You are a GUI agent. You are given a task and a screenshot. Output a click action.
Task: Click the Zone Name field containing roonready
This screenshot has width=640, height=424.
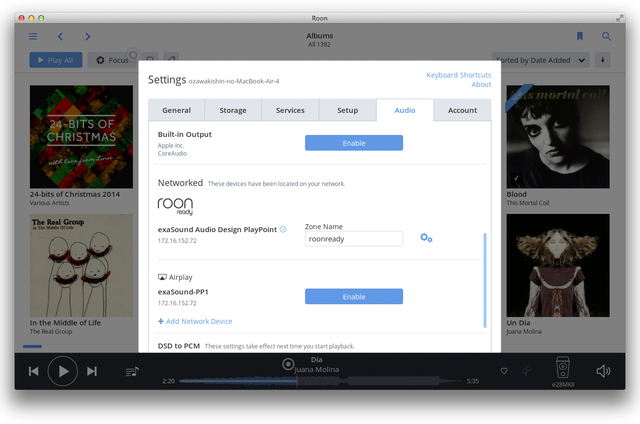point(354,239)
